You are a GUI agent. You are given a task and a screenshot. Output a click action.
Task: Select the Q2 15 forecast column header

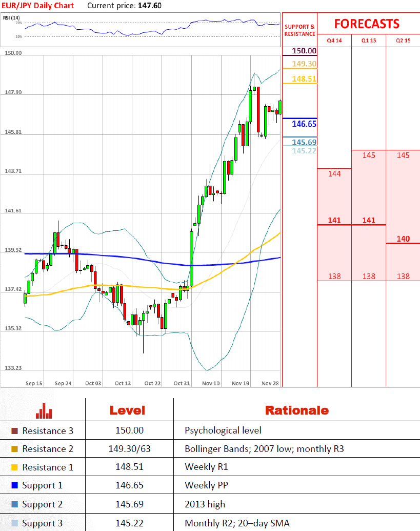click(403, 41)
